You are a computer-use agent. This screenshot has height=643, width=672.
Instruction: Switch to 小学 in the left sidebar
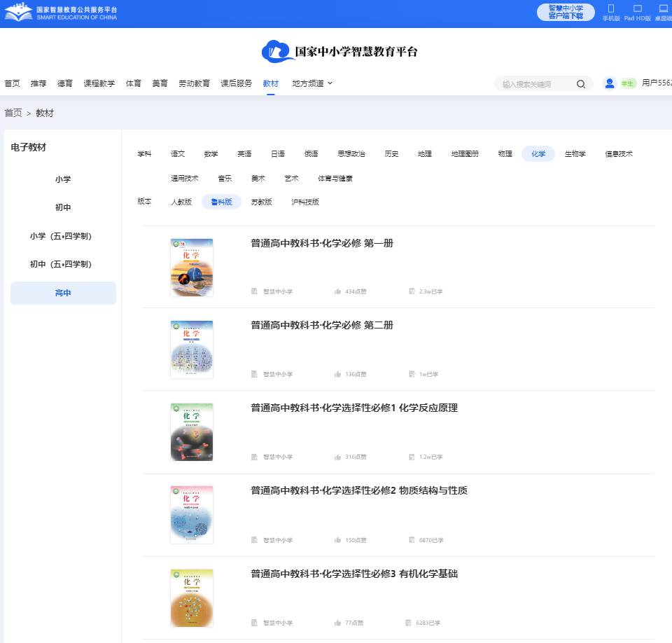click(x=63, y=179)
